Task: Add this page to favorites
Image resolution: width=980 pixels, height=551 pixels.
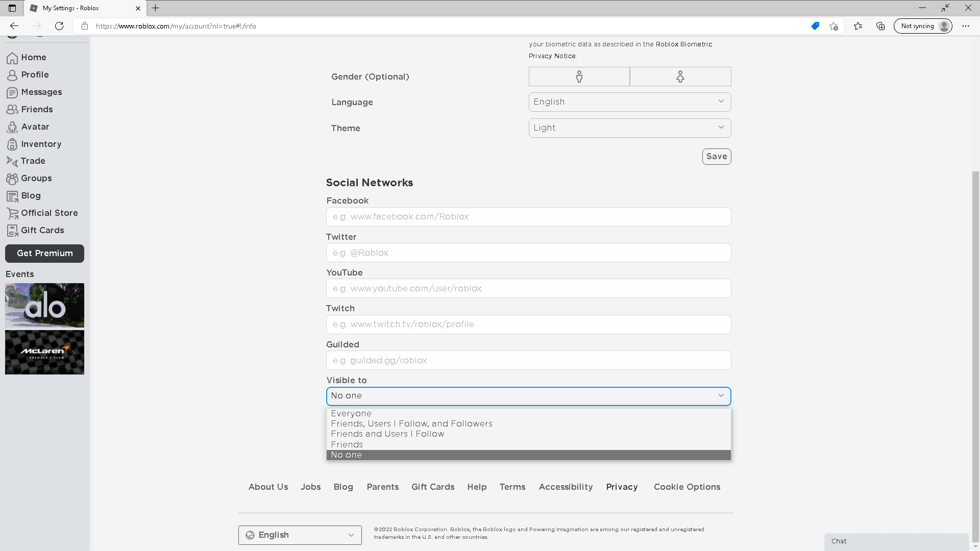Action: [x=834, y=26]
